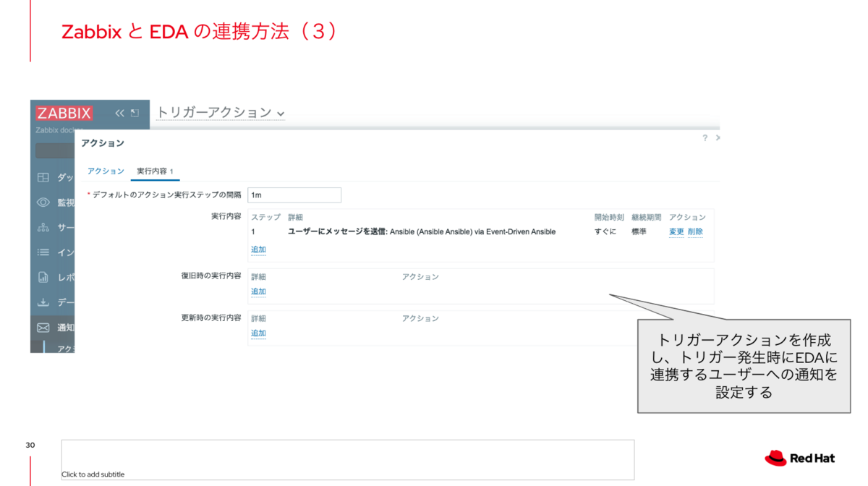
Task: Click the ZABBIX logo
Action: [64, 113]
